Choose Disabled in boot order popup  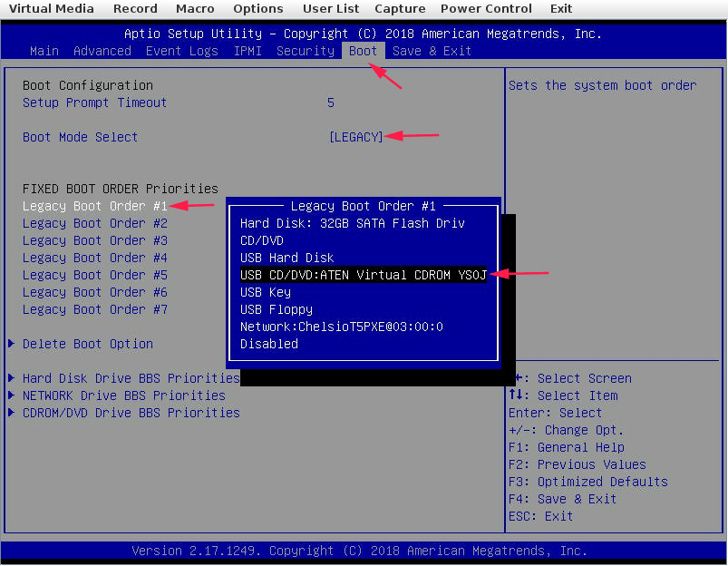pyautogui.click(x=269, y=344)
